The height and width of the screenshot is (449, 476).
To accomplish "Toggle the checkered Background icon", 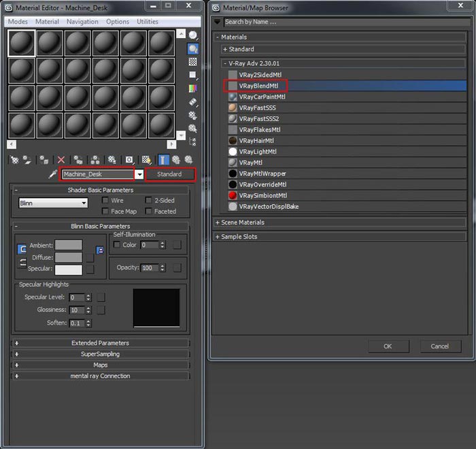I will [x=192, y=62].
